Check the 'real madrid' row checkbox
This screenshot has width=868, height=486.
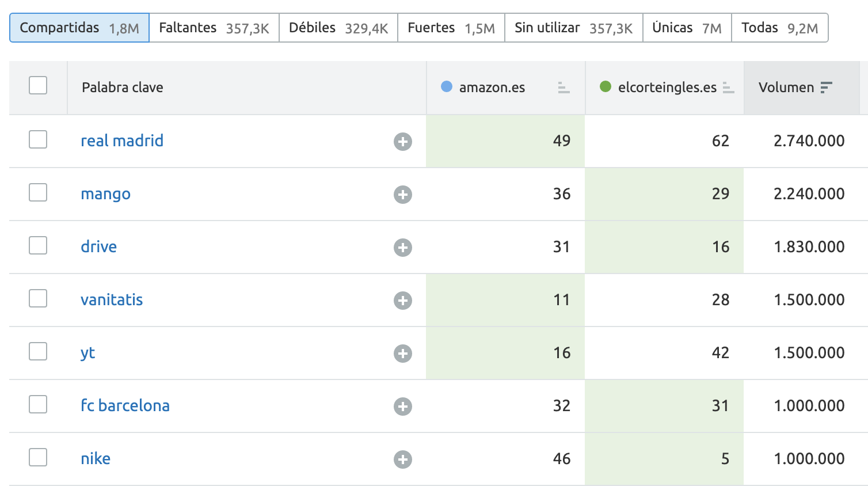point(38,139)
